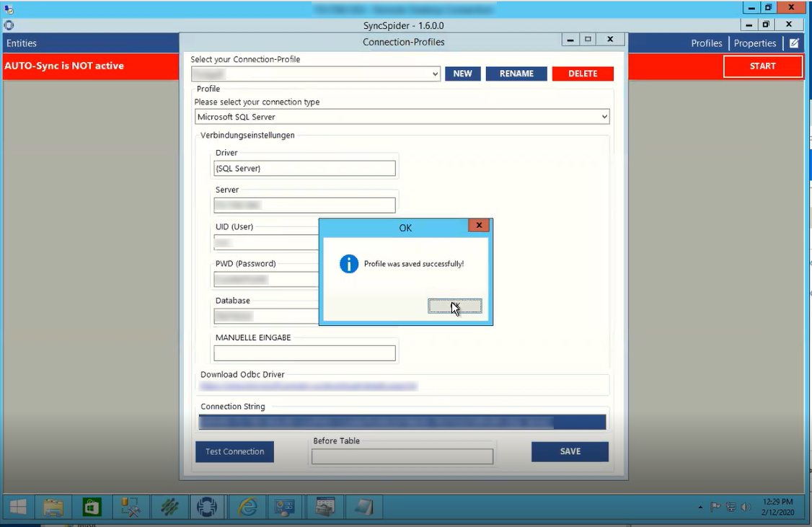
Task: Expand the connection type dropdown
Action: pos(402,117)
